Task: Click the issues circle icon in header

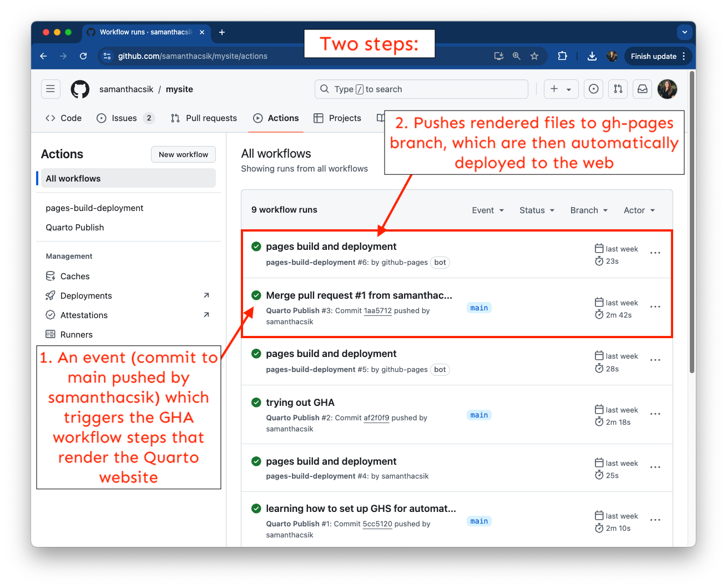Action: tap(593, 89)
